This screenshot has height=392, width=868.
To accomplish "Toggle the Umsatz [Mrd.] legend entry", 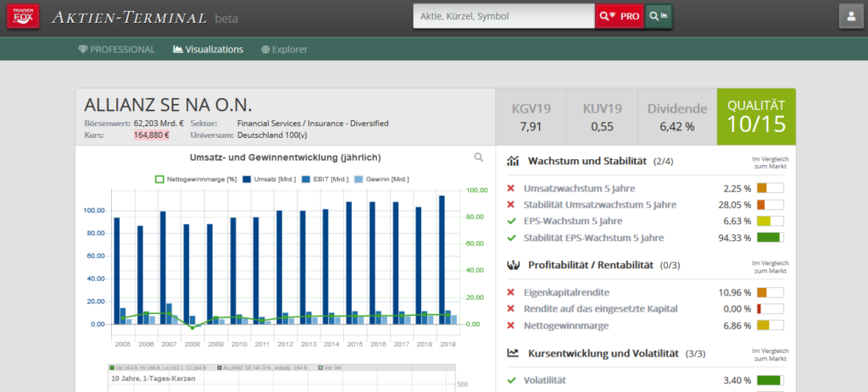I will tap(269, 179).
